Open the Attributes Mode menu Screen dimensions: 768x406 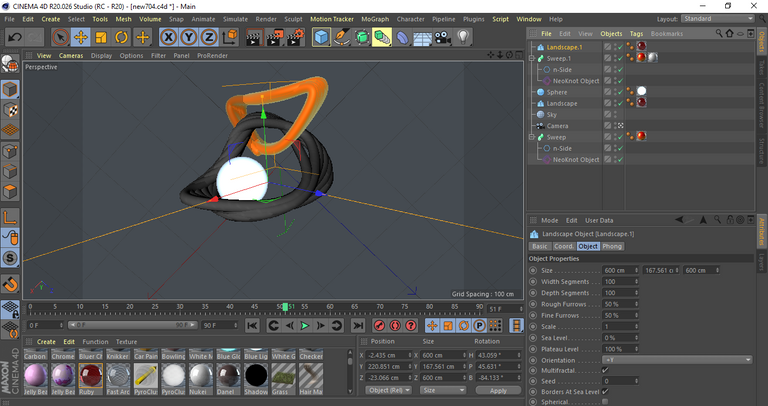click(x=549, y=220)
